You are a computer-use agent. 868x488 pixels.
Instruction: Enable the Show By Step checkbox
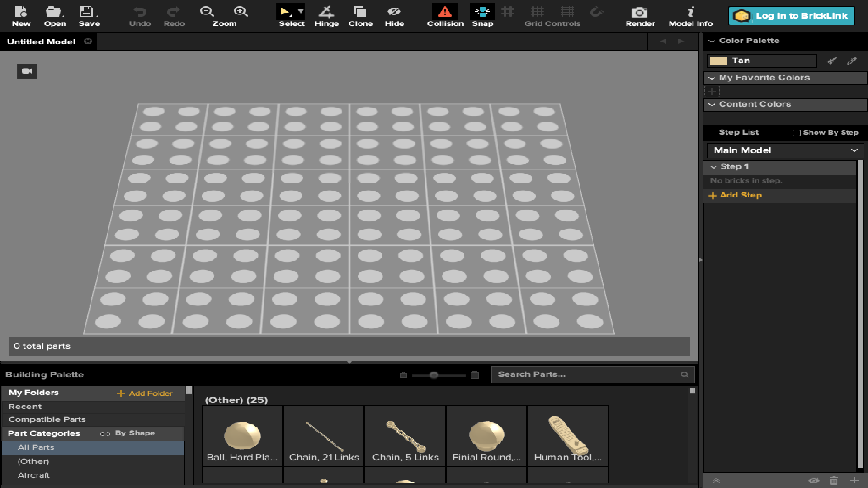click(797, 133)
